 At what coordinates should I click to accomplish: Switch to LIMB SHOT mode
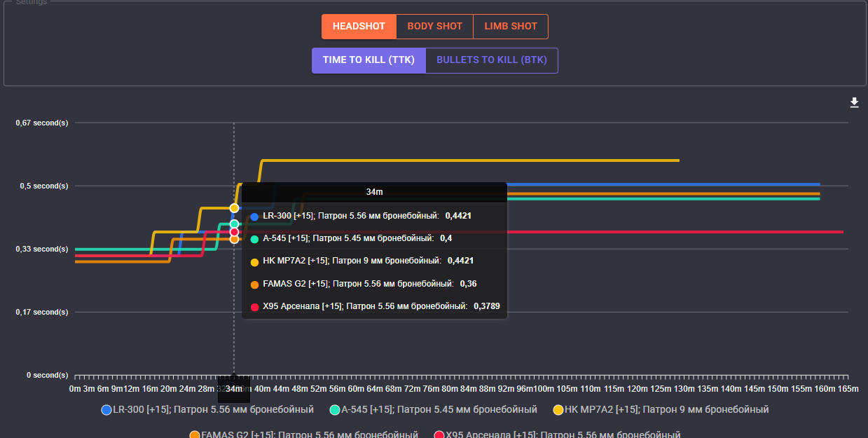pyautogui.click(x=511, y=27)
